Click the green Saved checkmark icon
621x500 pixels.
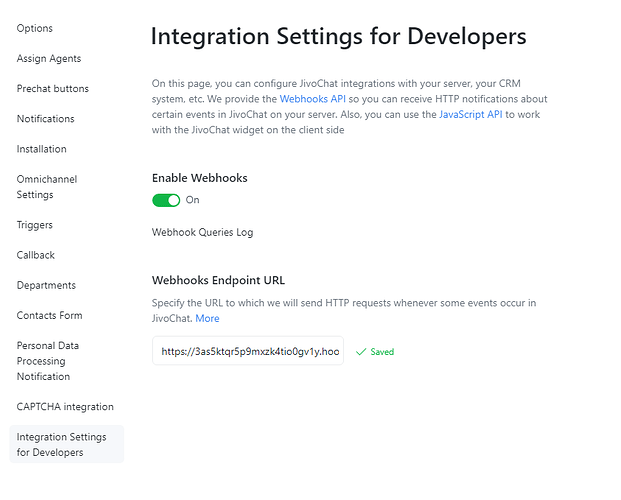(x=361, y=352)
